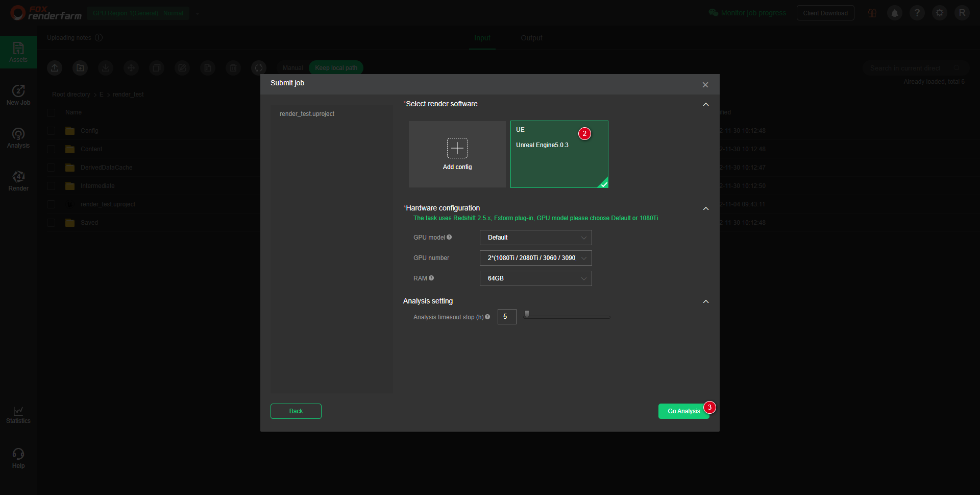Open Monitor job progress link
The image size is (980, 495).
click(748, 13)
